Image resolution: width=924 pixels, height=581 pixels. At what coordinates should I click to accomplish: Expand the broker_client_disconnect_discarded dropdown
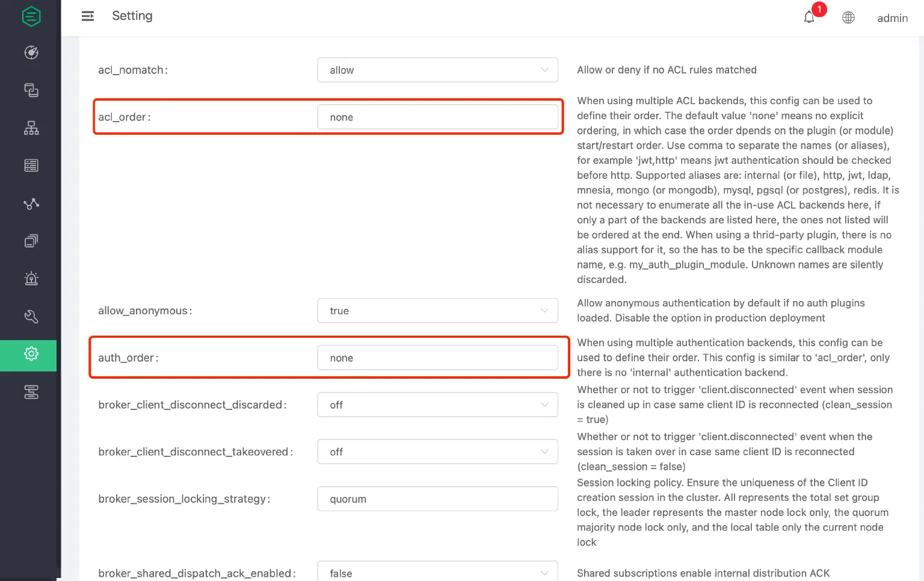(437, 405)
